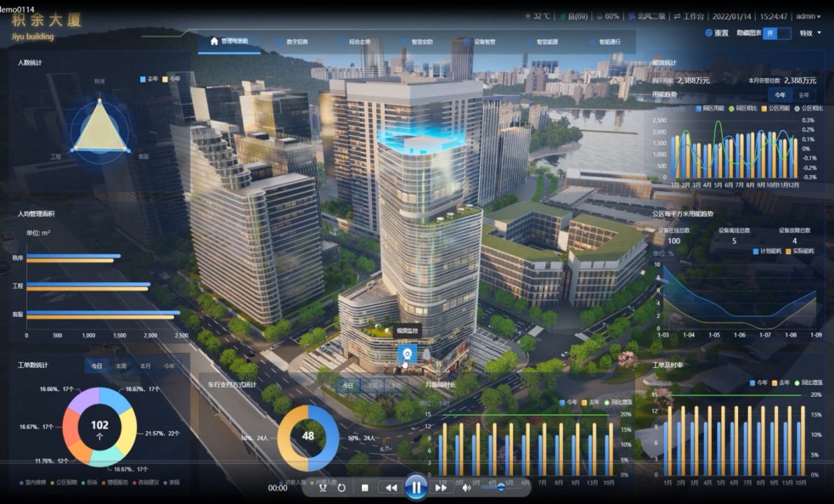Toggle 室内维修 legend in work order chart
This screenshot has width=834, height=504.
34,483
